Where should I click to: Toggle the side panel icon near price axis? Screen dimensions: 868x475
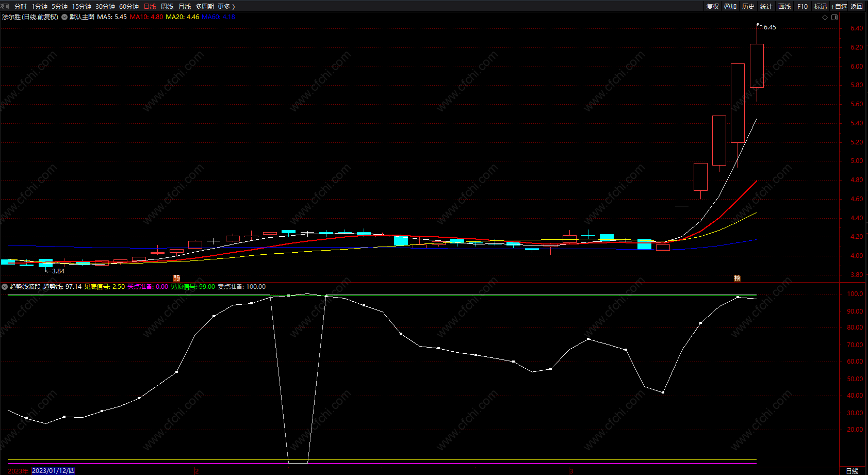pos(834,17)
